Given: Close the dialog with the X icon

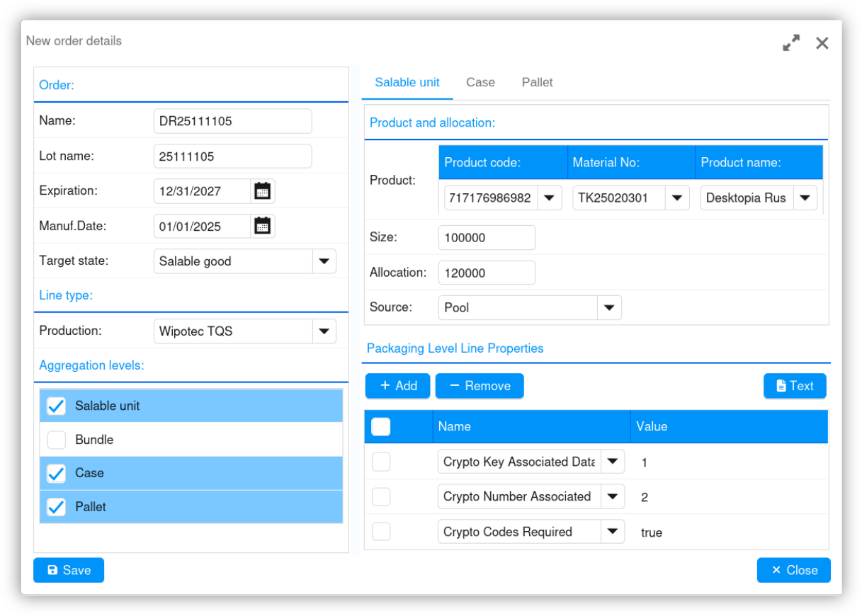Looking at the screenshot, I should 822,43.
